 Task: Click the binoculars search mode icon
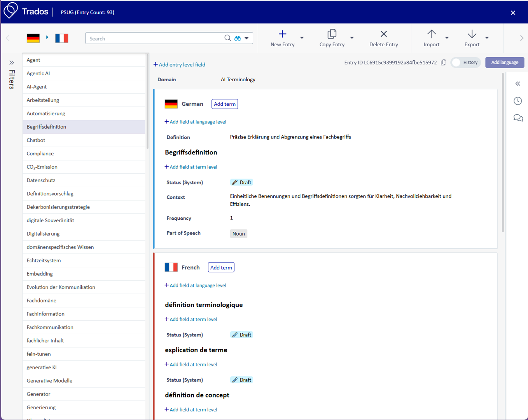click(238, 38)
